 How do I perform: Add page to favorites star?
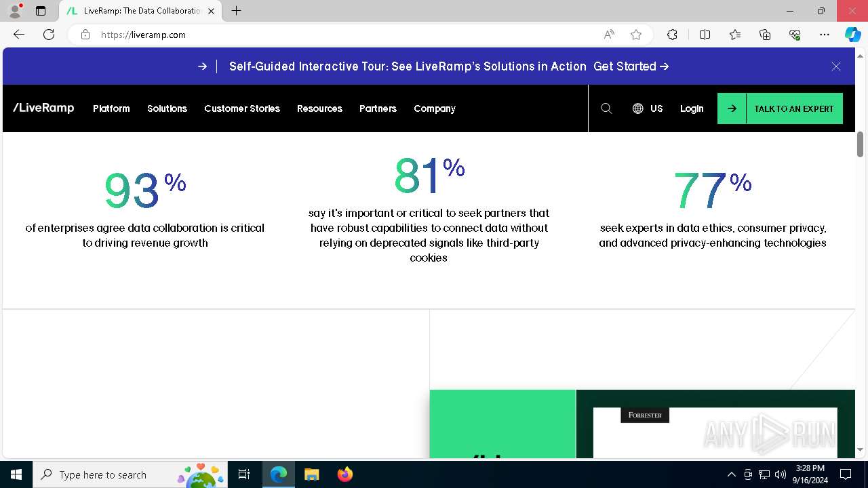636,35
